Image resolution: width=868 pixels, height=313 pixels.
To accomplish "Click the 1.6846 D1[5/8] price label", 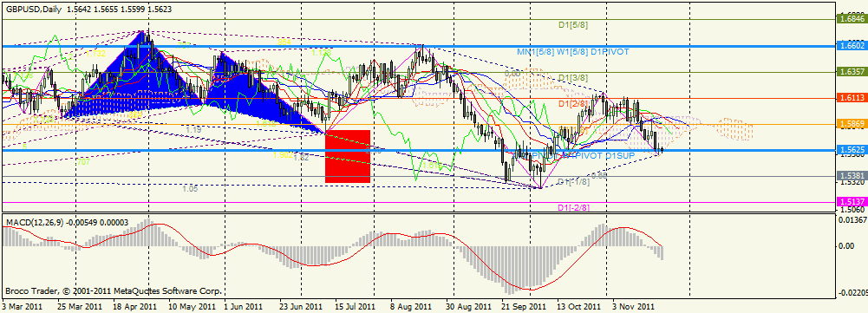I will pyautogui.click(x=852, y=19).
